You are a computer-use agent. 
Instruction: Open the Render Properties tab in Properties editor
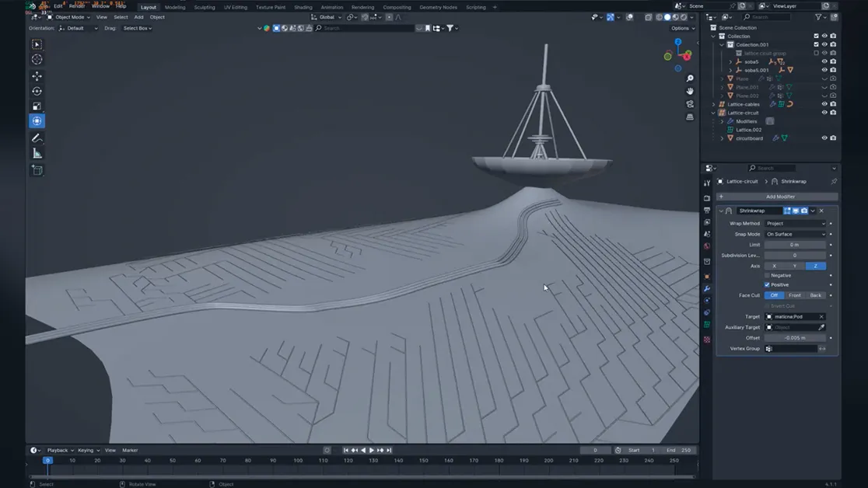click(x=706, y=199)
